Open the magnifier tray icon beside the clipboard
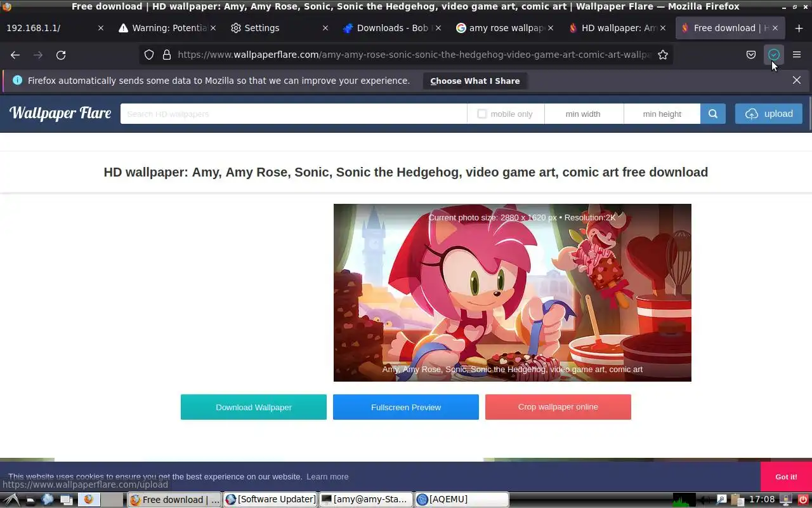The height and width of the screenshot is (508, 812). tap(721, 500)
